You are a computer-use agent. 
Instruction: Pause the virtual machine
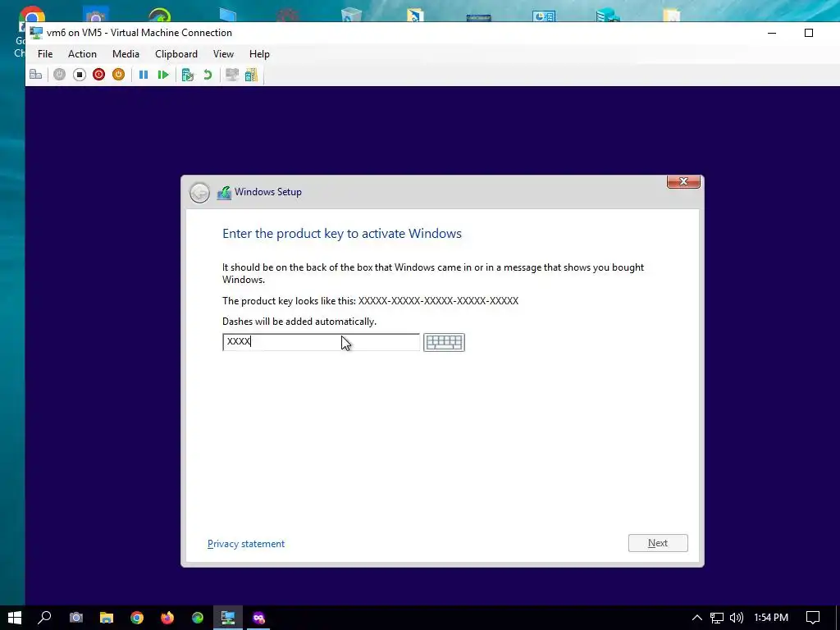(144, 75)
